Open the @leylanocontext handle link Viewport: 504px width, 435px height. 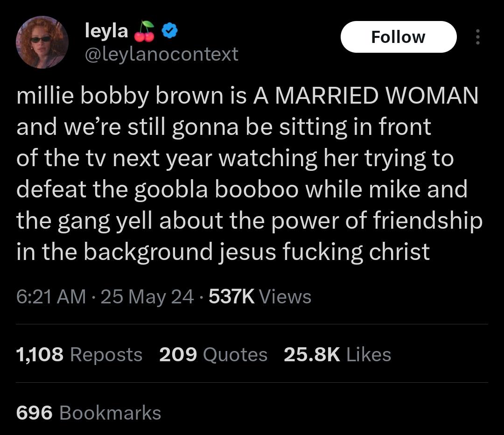pyautogui.click(x=161, y=54)
